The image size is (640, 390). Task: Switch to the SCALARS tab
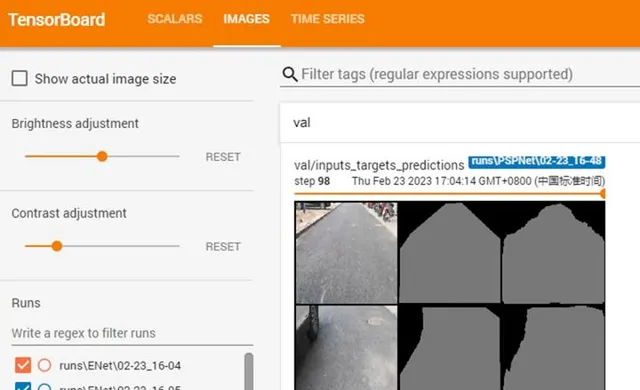pos(175,19)
